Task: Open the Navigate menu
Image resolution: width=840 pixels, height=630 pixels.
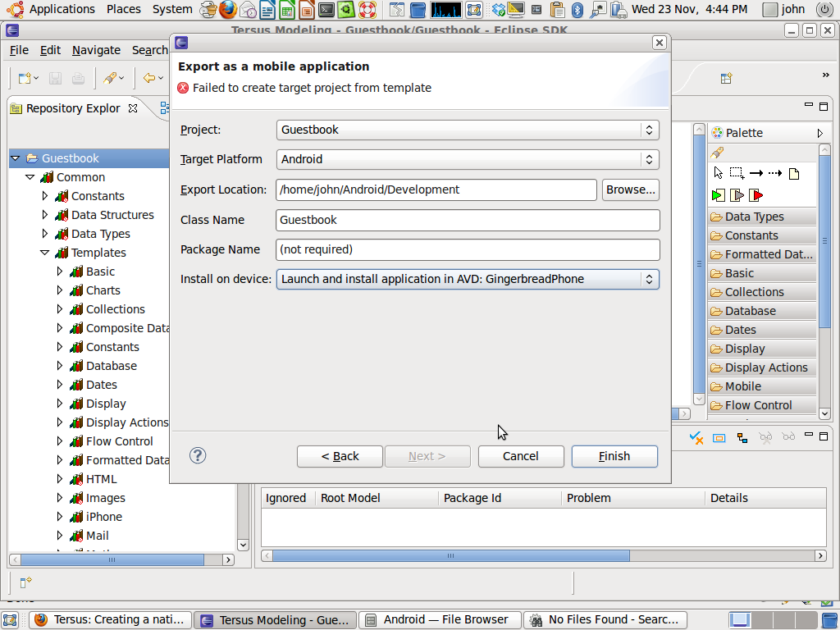Action: pyautogui.click(x=96, y=50)
